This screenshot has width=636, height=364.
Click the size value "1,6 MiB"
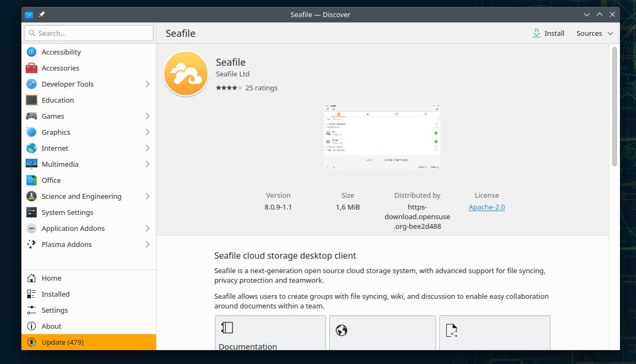point(347,207)
